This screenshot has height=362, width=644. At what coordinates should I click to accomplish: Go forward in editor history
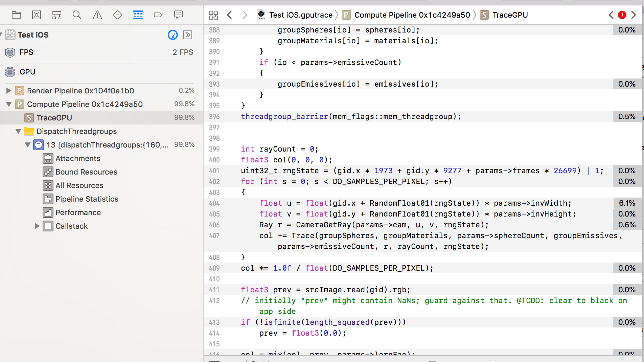point(245,15)
